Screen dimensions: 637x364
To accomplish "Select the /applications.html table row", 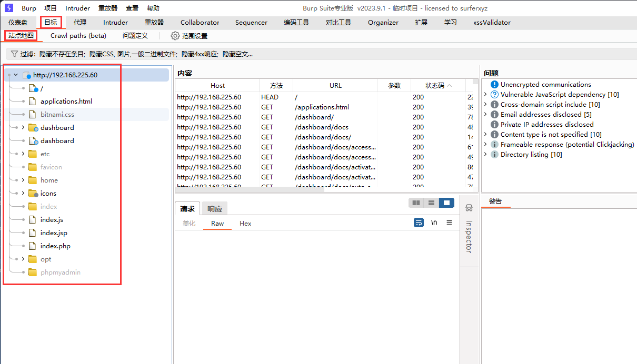I will point(324,107).
